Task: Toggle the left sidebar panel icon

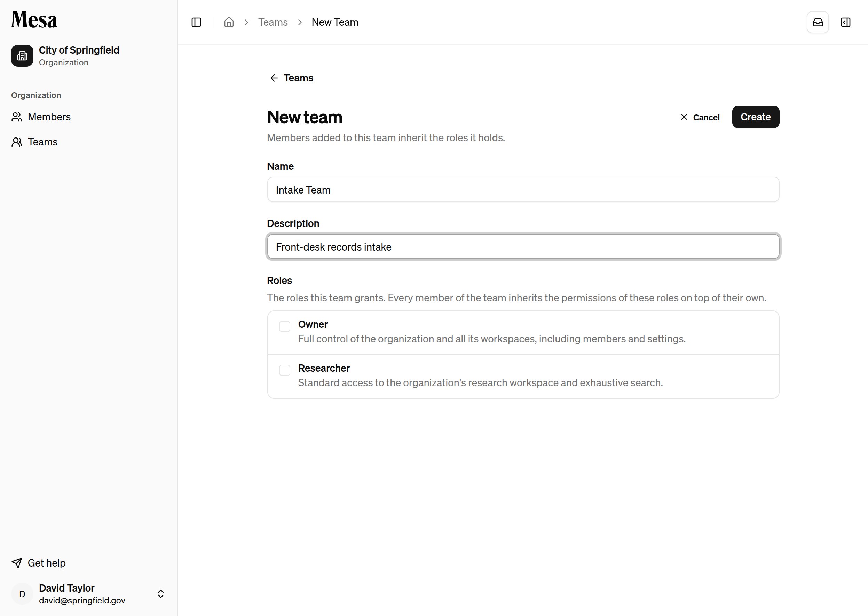Action: [x=196, y=22]
